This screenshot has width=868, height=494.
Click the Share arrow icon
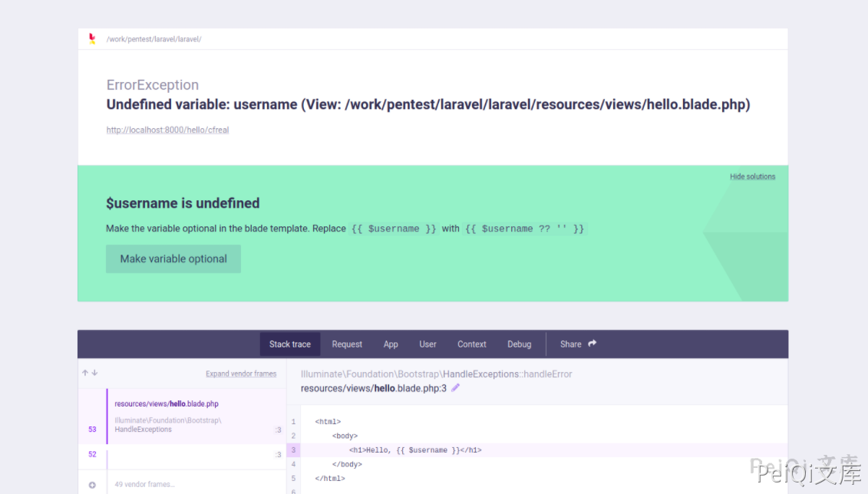592,344
